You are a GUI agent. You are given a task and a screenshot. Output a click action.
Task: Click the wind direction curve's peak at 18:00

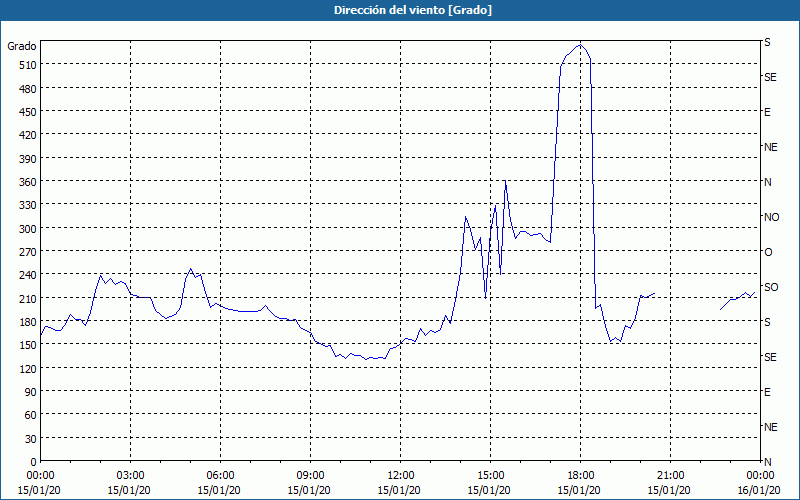click(x=580, y=45)
